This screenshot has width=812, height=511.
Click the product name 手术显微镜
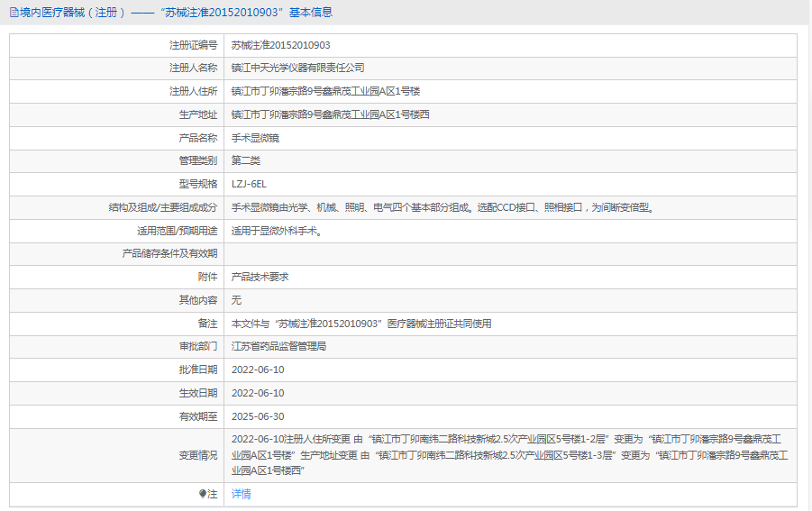[255, 138]
